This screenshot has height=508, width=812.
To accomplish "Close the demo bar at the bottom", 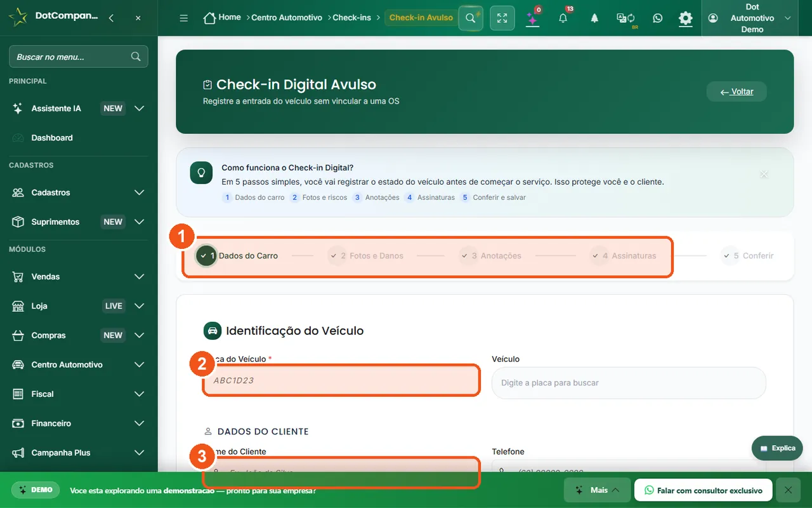I will tap(788, 490).
